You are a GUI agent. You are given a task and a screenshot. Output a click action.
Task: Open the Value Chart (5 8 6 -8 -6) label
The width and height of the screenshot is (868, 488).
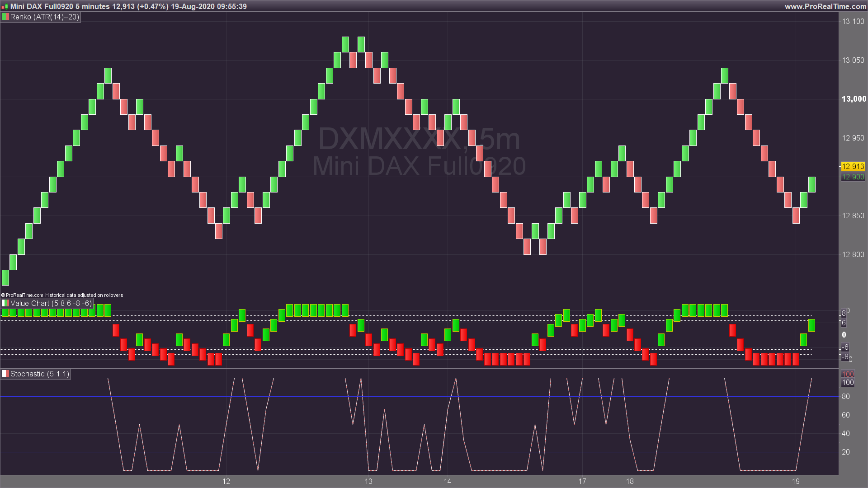51,303
